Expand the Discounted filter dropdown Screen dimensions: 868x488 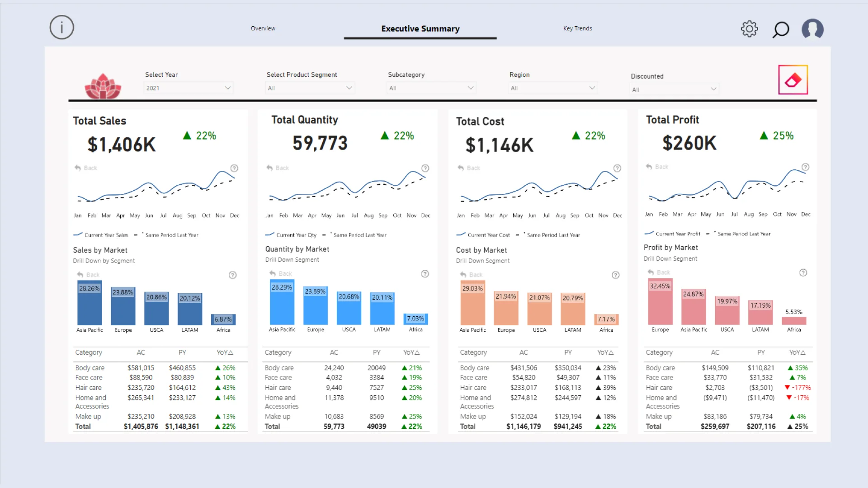click(674, 89)
